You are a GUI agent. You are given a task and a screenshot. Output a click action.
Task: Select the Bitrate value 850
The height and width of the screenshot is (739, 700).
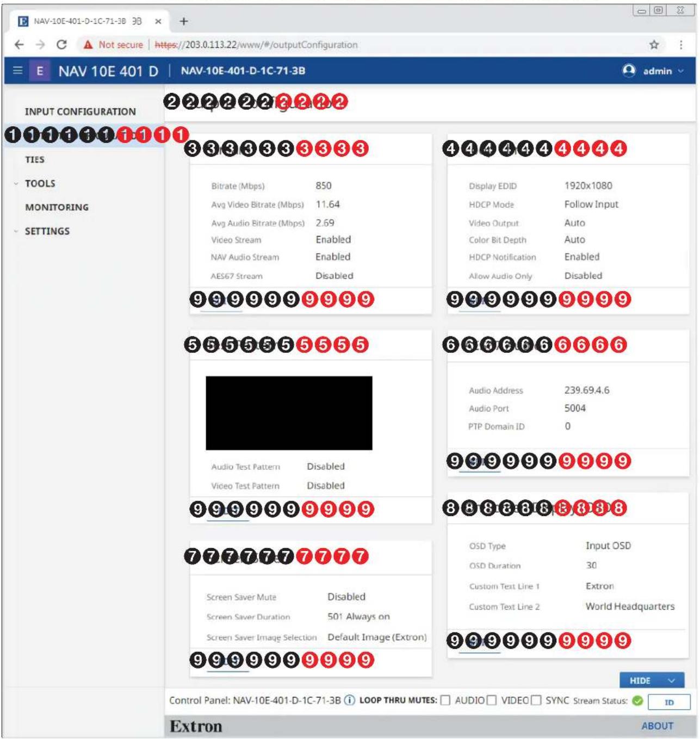click(x=324, y=185)
